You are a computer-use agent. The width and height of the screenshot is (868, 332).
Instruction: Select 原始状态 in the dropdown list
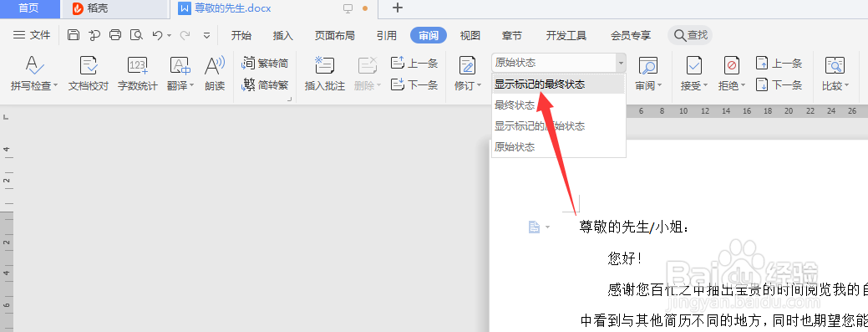click(558, 147)
